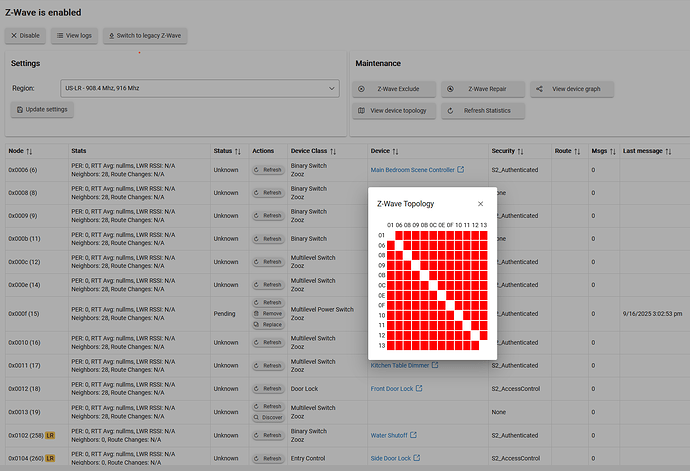Open Main Bedroom Scene Controller link
Viewport: 690px width, 471px height.
(x=412, y=170)
